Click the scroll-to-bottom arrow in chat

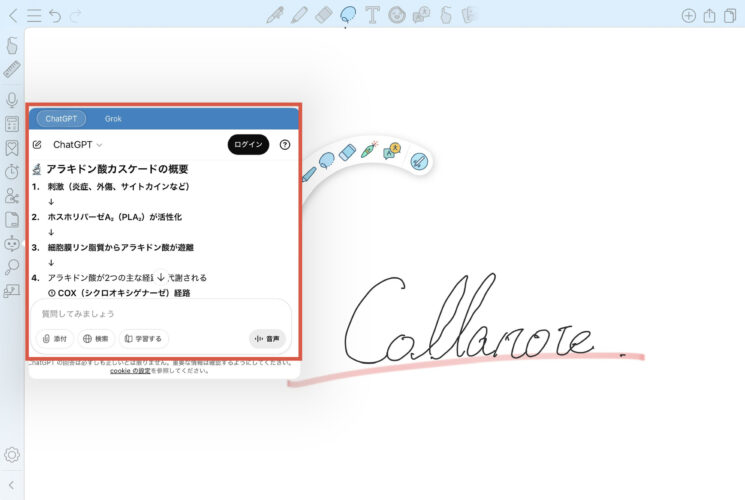[x=161, y=277]
